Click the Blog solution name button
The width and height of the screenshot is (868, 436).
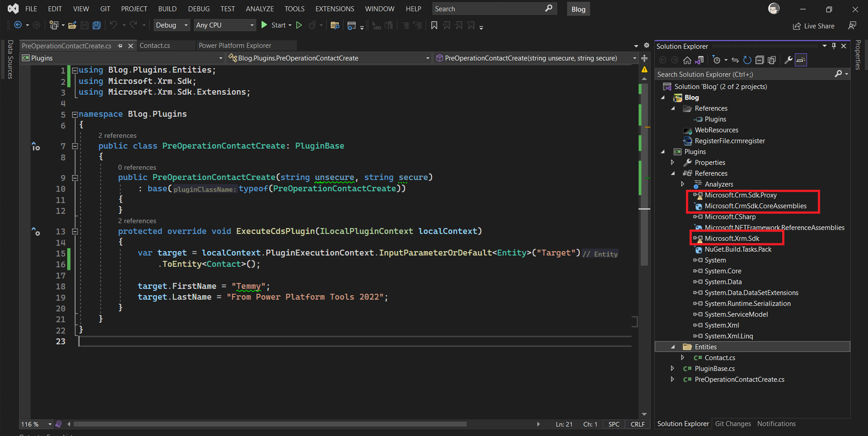(x=578, y=9)
